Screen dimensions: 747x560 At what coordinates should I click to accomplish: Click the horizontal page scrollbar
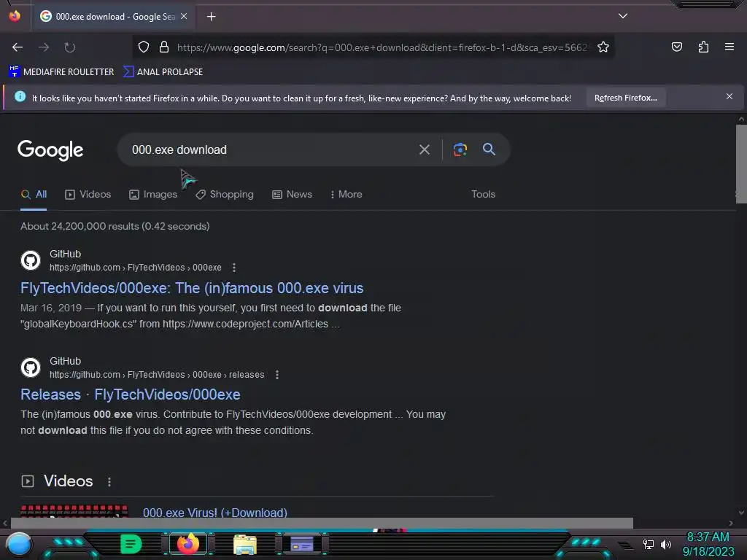pos(322,523)
